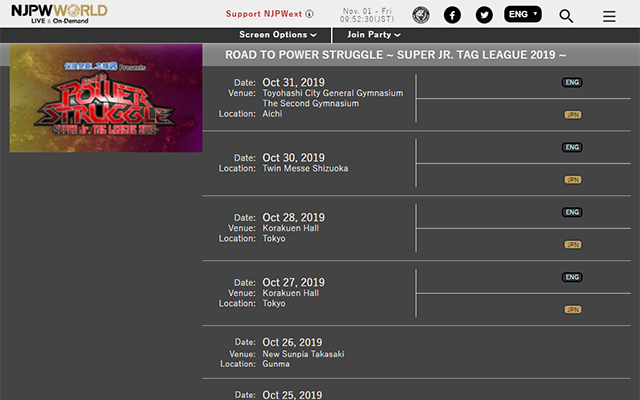Select JPN commentary for Oct 30, 2019
The height and width of the screenshot is (400, 640).
(x=573, y=180)
